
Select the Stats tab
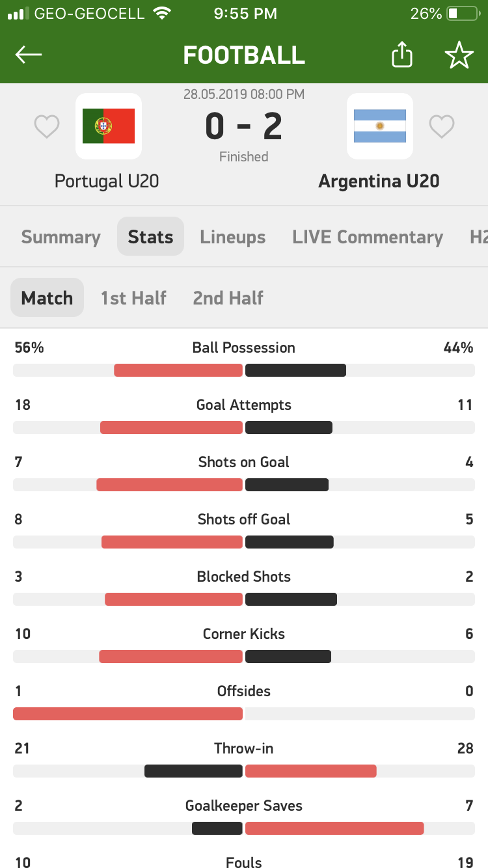[x=150, y=237]
